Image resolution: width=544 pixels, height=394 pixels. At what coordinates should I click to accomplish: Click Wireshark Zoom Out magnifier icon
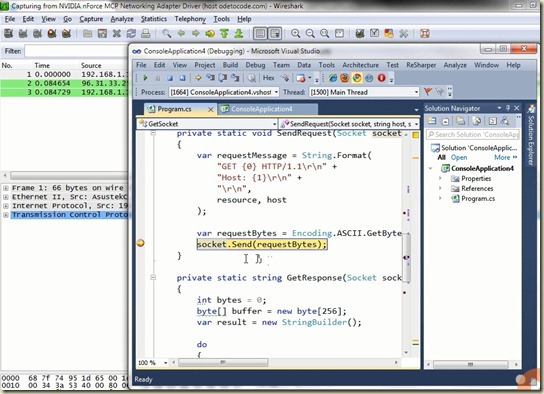(x=310, y=34)
